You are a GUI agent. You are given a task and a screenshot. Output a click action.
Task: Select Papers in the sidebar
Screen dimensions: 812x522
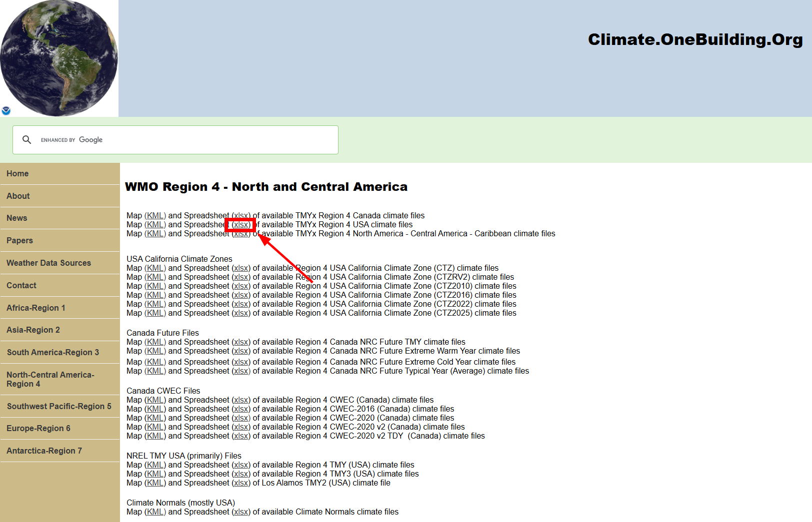19,240
